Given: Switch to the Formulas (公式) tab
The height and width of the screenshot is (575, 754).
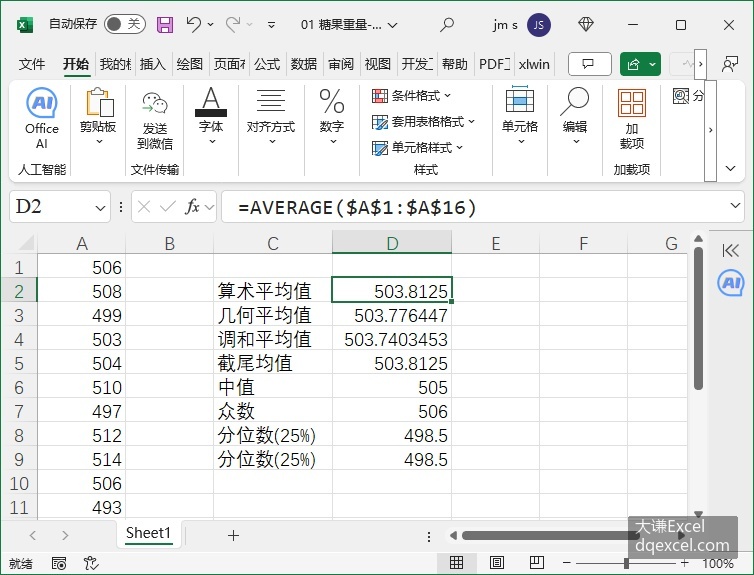Looking at the screenshot, I should click(x=267, y=64).
